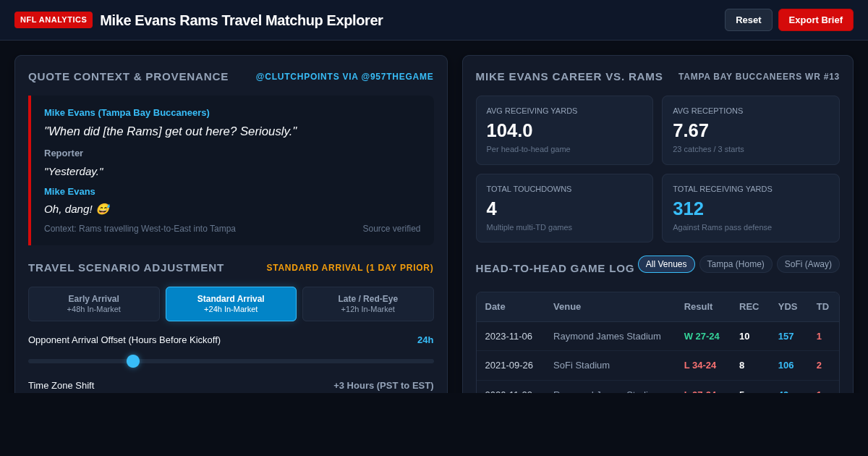Click the "Oh, dang!" quote line
868x456 pixels.
77,209
